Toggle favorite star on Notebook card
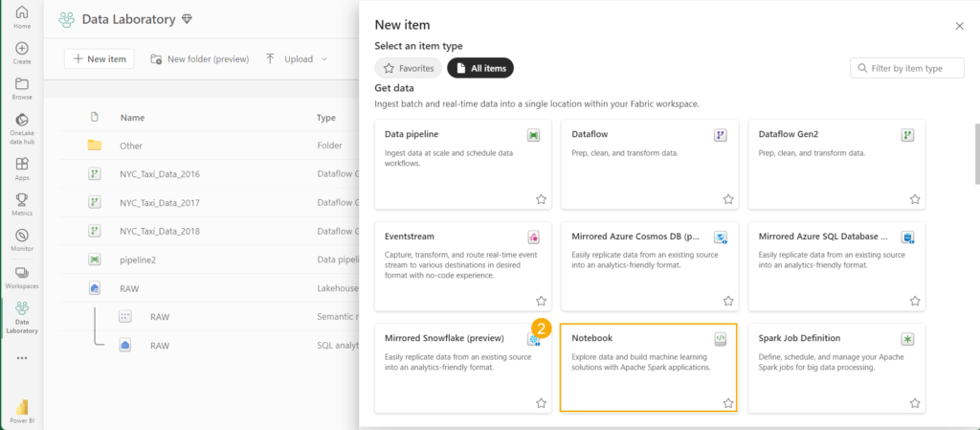This screenshot has width=980, height=430. coord(727,403)
